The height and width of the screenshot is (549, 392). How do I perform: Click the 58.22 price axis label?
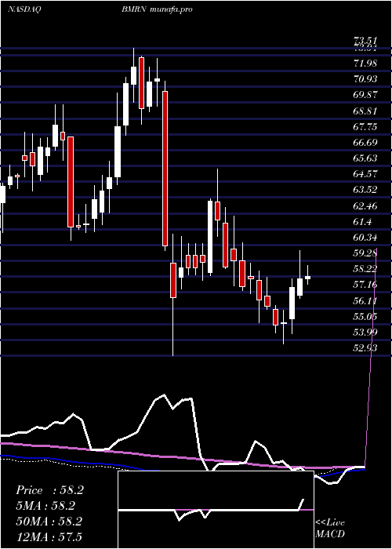[366, 269]
